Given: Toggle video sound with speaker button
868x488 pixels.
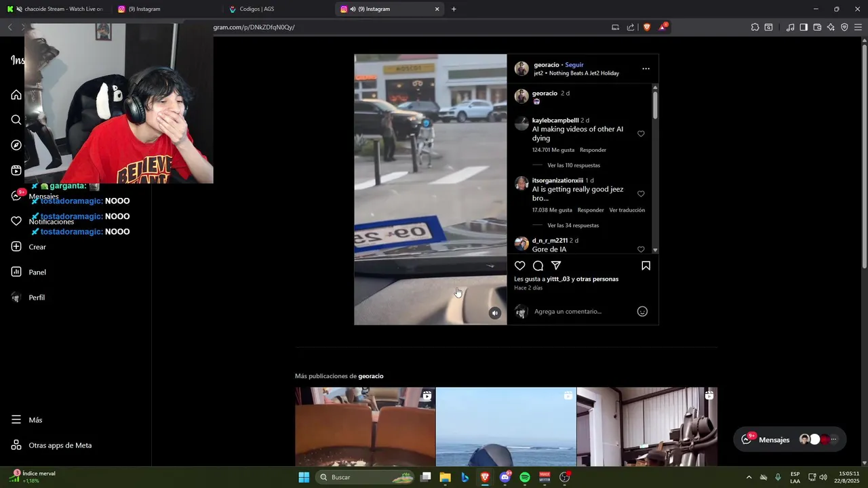Looking at the screenshot, I should pyautogui.click(x=495, y=313).
